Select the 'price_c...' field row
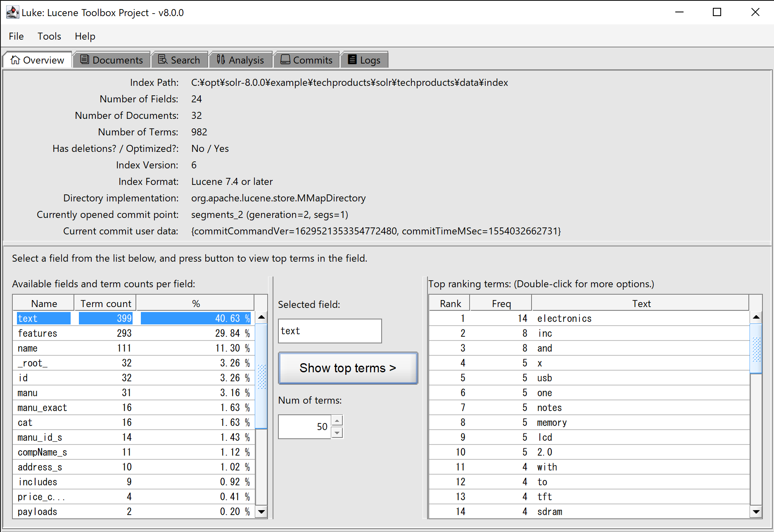 134,497
